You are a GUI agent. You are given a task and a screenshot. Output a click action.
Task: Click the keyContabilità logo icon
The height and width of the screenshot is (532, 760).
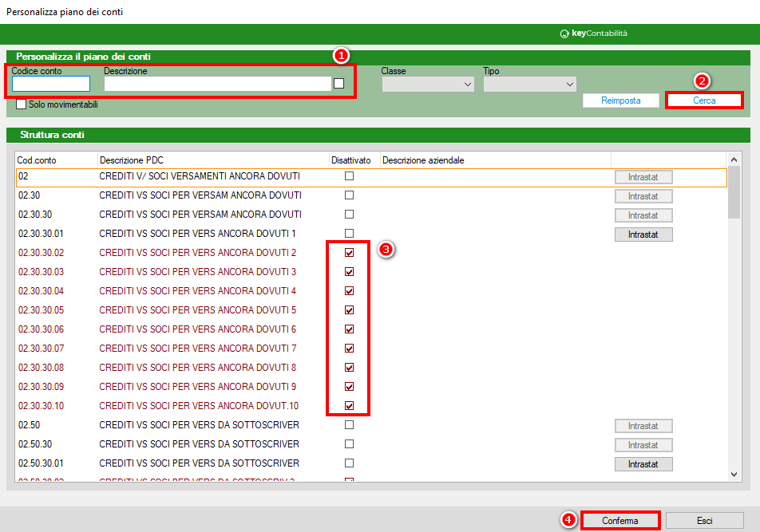[x=564, y=33]
